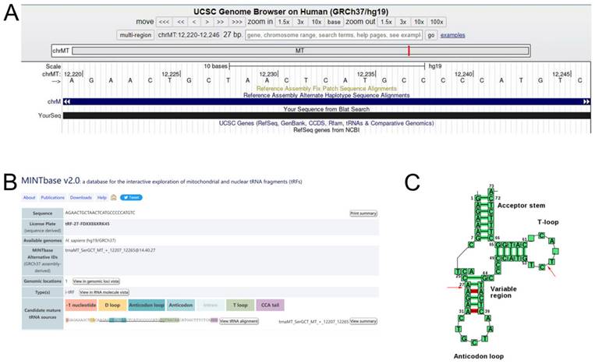Click red position marker on chrMT ideogram
Image resolution: width=595 pixels, height=364 pixels.
409,51
